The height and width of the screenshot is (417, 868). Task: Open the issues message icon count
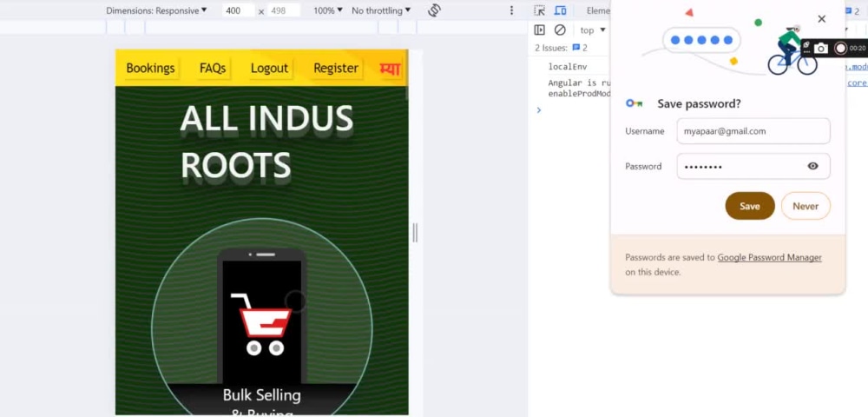(580, 48)
